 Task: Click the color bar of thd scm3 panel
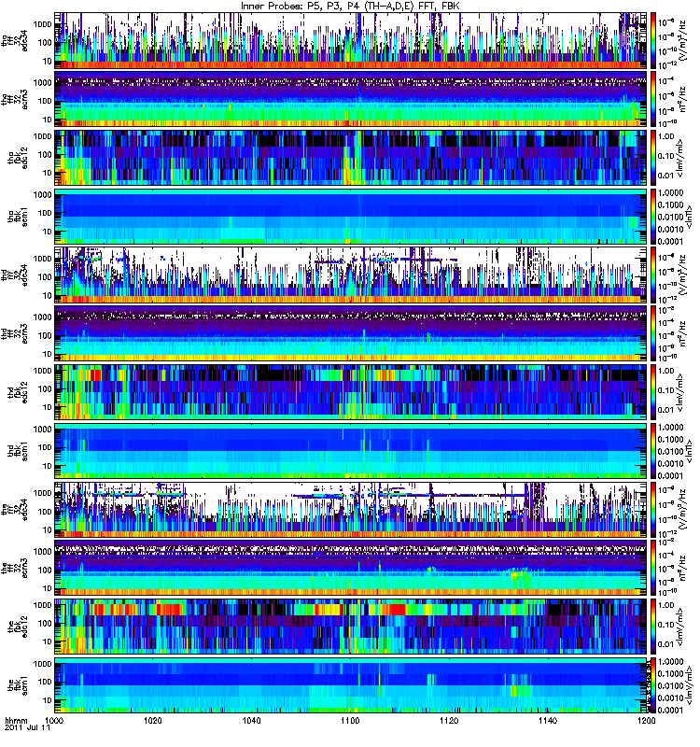(x=653, y=333)
